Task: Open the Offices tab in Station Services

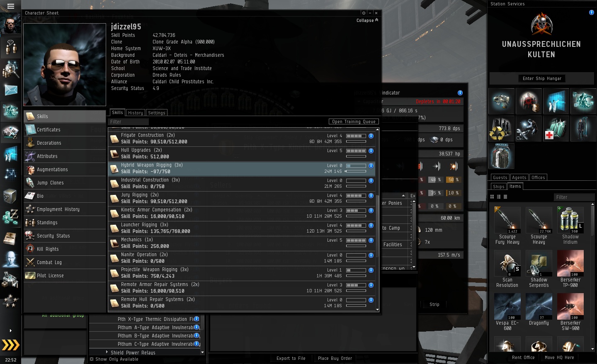Action: pyautogui.click(x=538, y=177)
